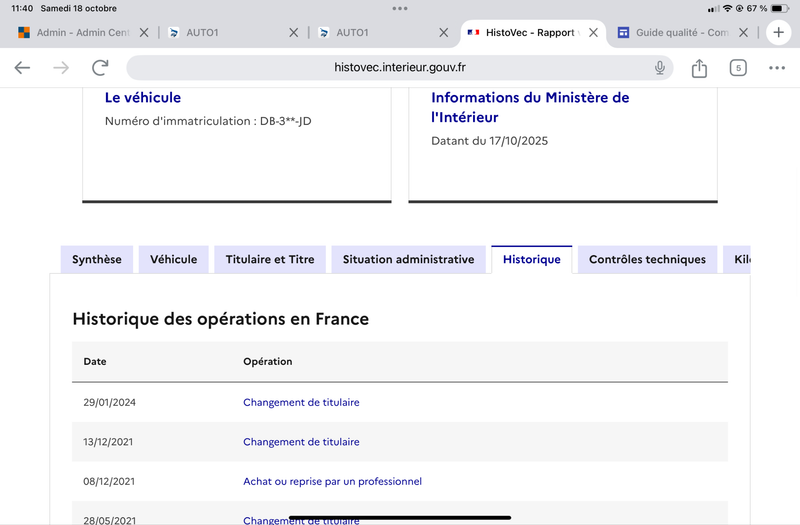The height and width of the screenshot is (525, 800).
Task: Tap the browser back arrow
Action: (22, 68)
